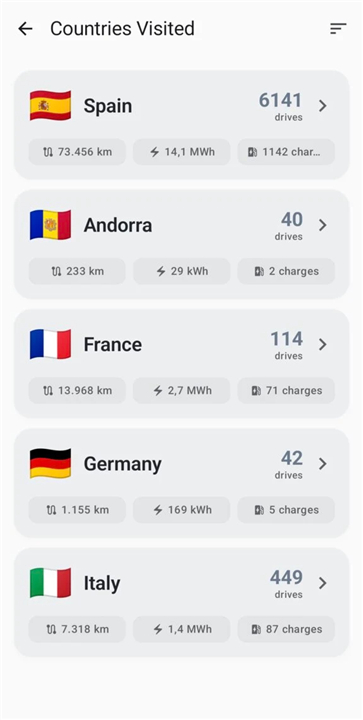363x720 pixels.
Task: Tap the Andorra flag icon
Action: (x=50, y=225)
